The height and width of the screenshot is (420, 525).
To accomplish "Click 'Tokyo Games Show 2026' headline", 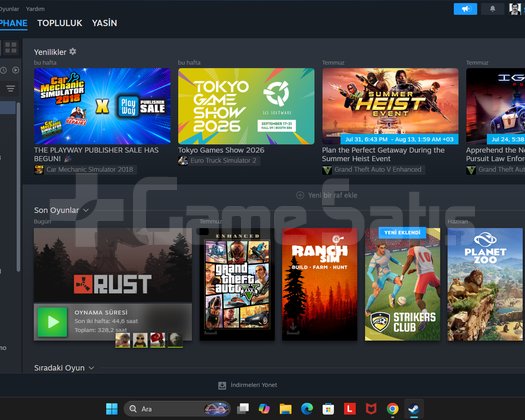I will [221, 150].
